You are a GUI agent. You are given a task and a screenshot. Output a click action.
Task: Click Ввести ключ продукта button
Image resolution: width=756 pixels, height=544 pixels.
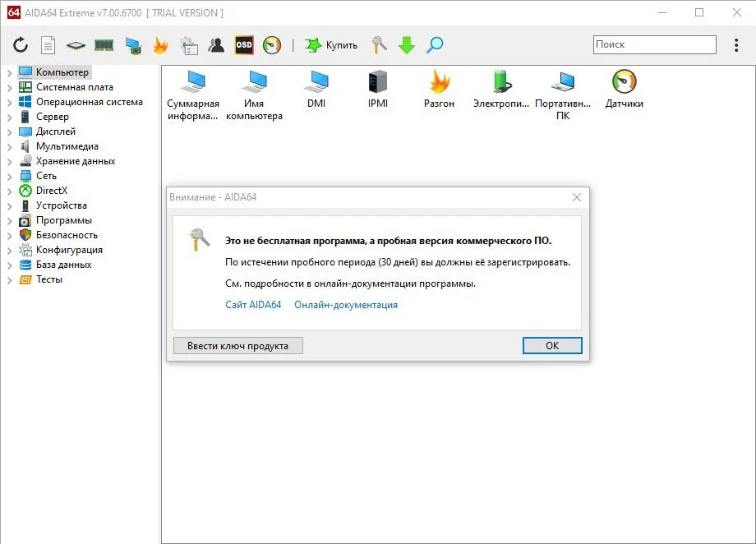238,346
